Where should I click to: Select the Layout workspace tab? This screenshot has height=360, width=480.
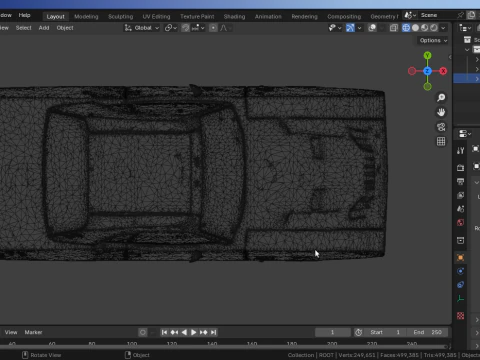pos(55,16)
